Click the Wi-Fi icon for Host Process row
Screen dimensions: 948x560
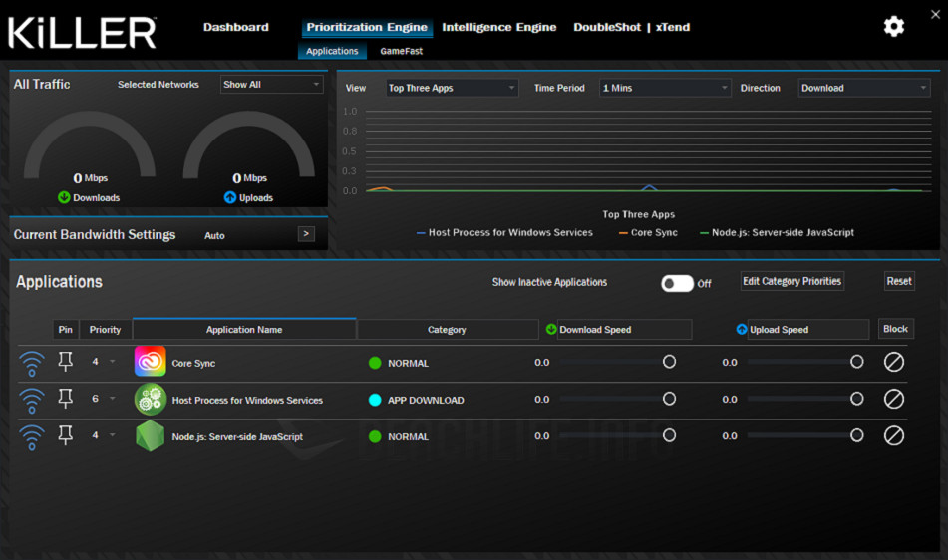32,400
